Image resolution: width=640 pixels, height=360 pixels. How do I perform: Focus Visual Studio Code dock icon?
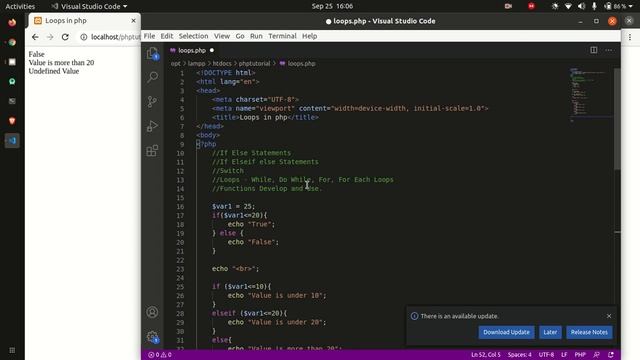tap(12, 140)
